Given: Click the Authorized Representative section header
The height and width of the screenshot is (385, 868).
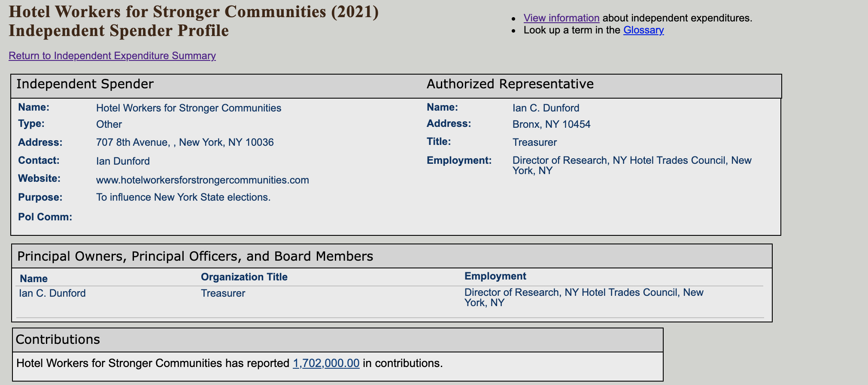Looking at the screenshot, I should click(510, 84).
